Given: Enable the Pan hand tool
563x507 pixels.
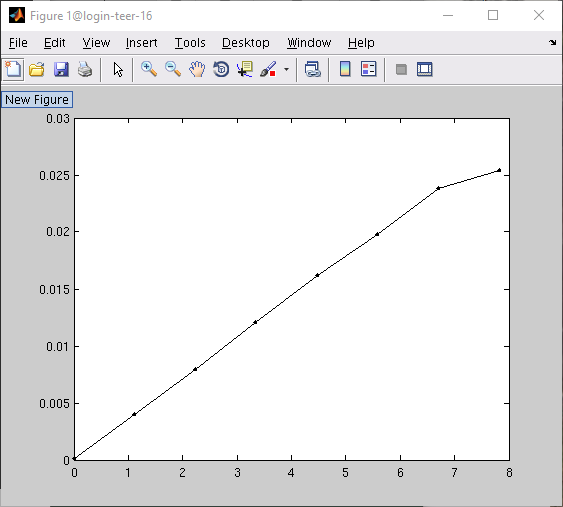Looking at the screenshot, I should 197,69.
